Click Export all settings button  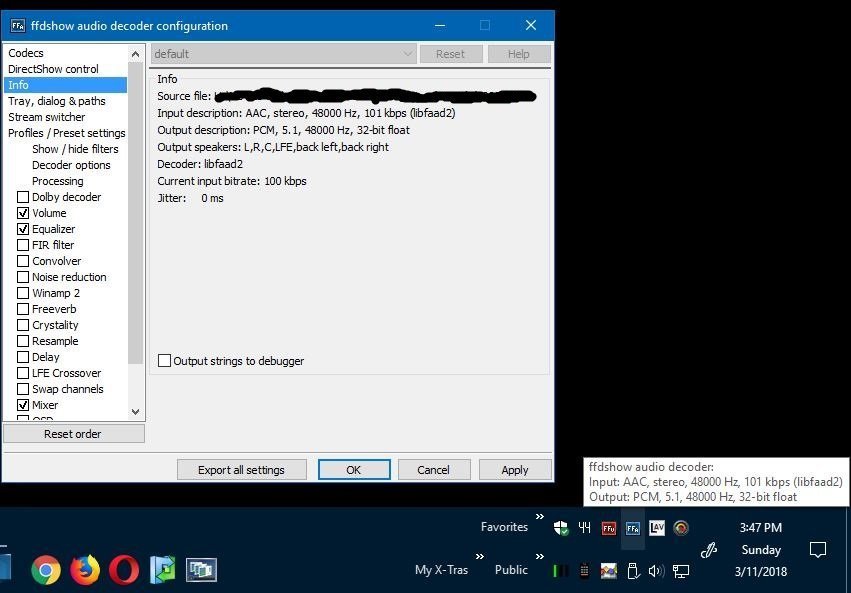242,470
